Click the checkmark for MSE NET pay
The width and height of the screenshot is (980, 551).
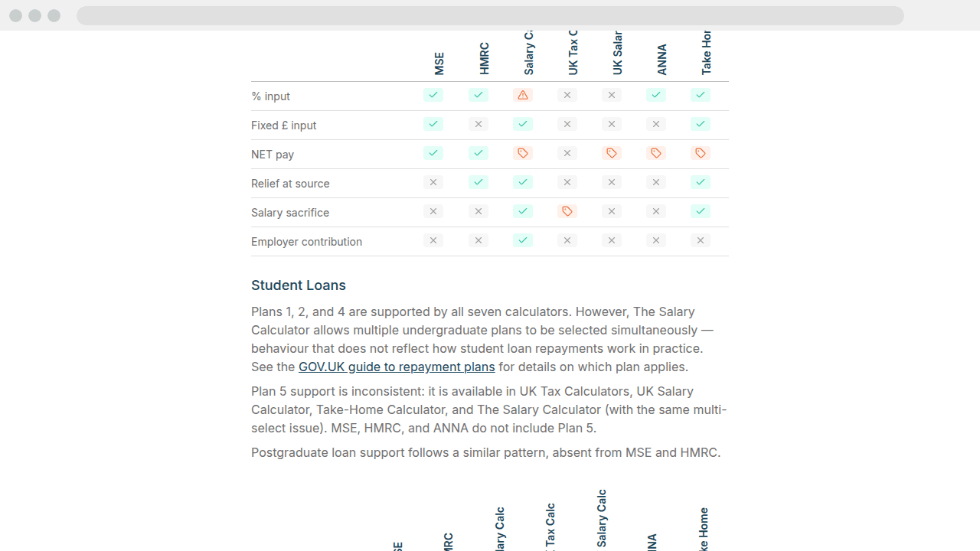coord(433,153)
